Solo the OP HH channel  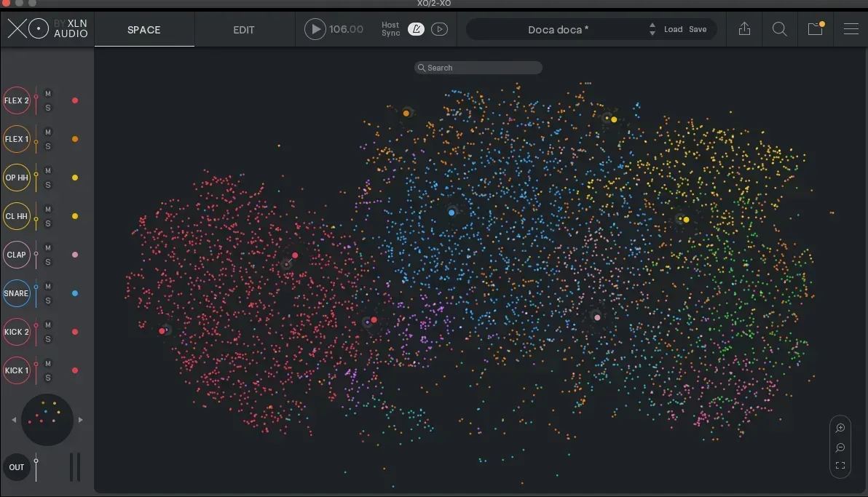[x=48, y=185]
